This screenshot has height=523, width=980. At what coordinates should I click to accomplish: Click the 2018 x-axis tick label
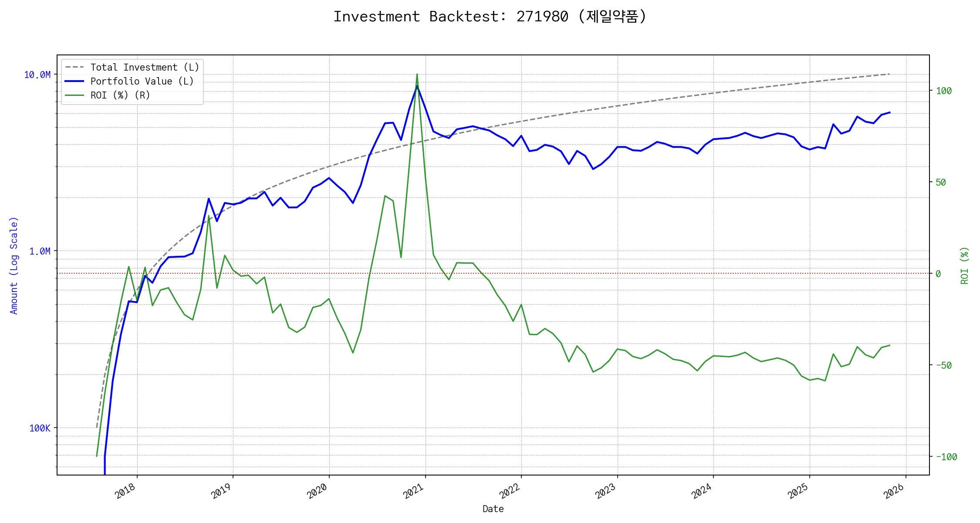[x=125, y=491]
